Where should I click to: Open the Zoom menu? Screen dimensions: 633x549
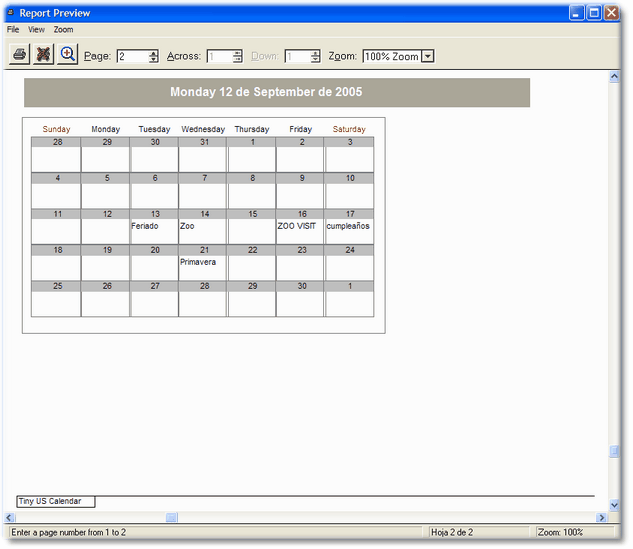tap(63, 29)
